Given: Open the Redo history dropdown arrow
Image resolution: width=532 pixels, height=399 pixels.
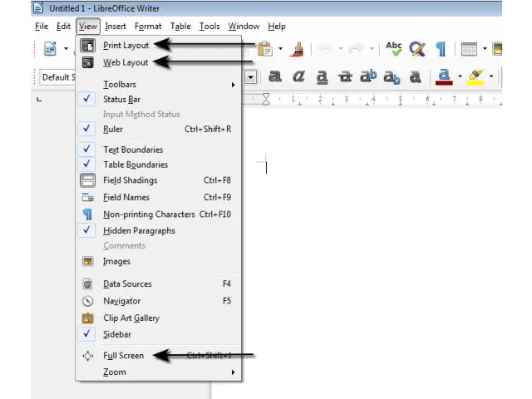Looking at the screenshot, I should point(372,49).
